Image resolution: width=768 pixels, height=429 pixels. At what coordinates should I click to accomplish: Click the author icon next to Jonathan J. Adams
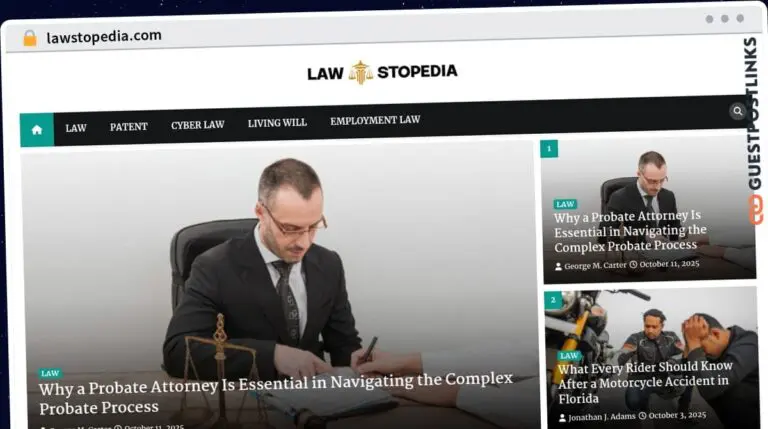pyautogui.click(x=562, y=418)
